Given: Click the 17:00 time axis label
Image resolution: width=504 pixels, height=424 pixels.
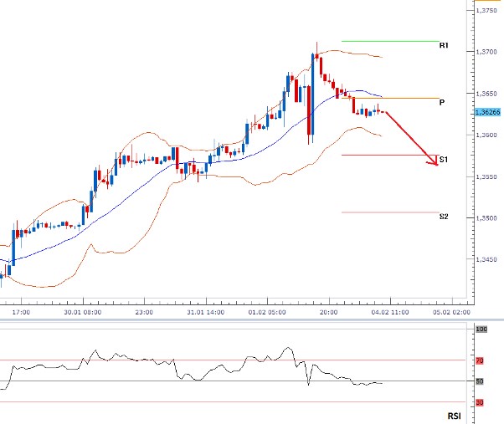Looking at the screenshot, I should (x=21, y=312).
